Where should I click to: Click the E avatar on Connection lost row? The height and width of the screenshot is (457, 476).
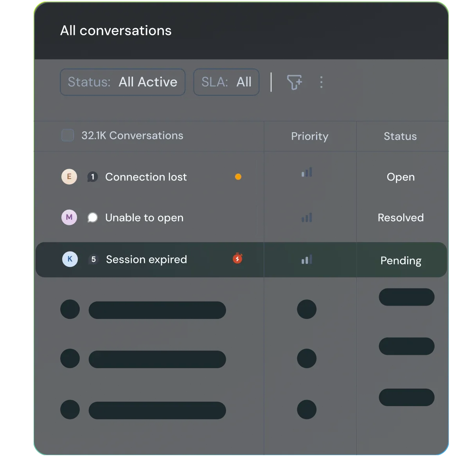click(69, 177)
